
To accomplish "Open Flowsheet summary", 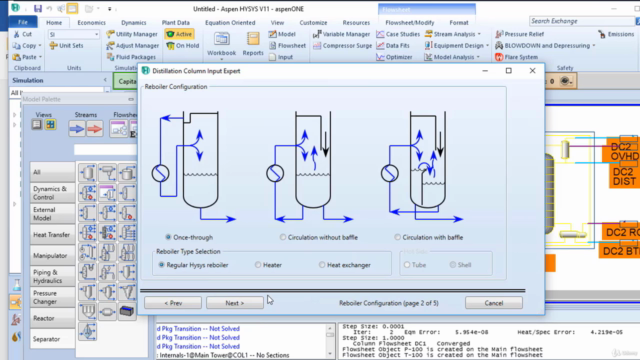I will [x=287, y=46].
